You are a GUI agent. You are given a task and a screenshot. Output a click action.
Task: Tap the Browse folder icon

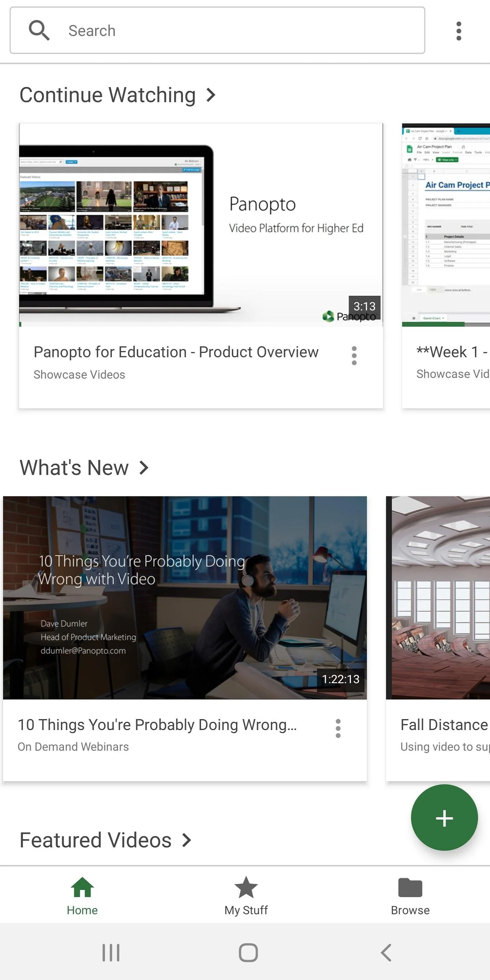[x=410, y=888]
